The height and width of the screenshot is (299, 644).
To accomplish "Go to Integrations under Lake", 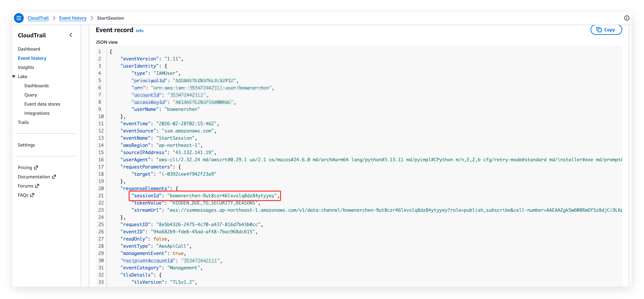I will click(x=37, y=113).
